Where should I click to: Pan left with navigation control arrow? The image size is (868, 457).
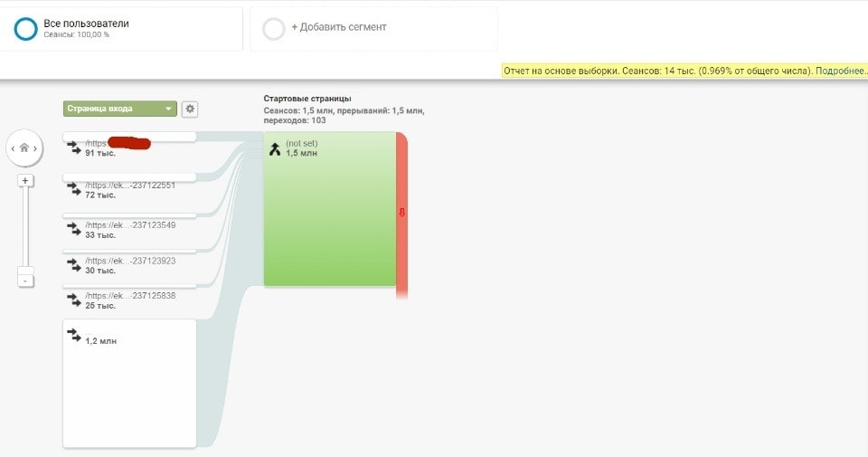pyautogui.click(x=13, y=148)
